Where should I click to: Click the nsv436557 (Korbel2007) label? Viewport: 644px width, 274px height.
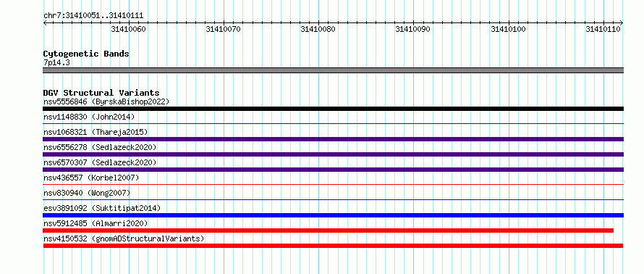click(91, 178)
